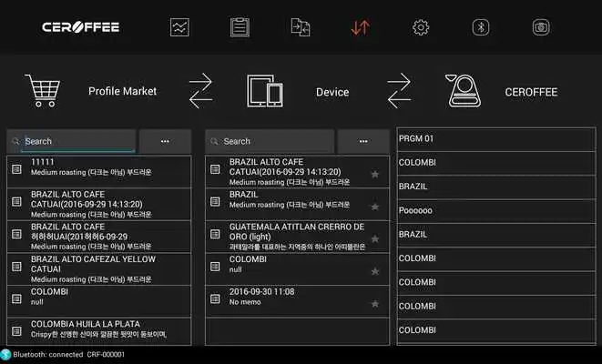Star the 2016-09-30 11:08 profile
The image size is (602, 364).
point(375,304)
